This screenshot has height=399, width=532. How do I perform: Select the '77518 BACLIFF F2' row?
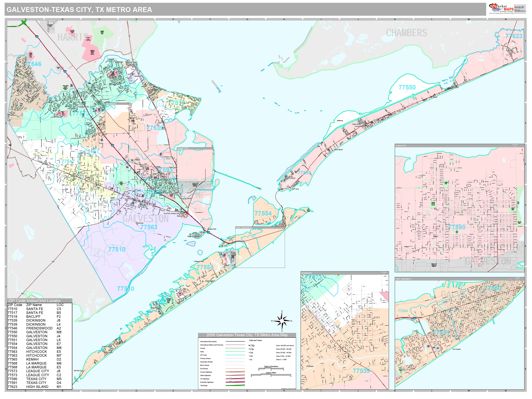coord(40,316)
